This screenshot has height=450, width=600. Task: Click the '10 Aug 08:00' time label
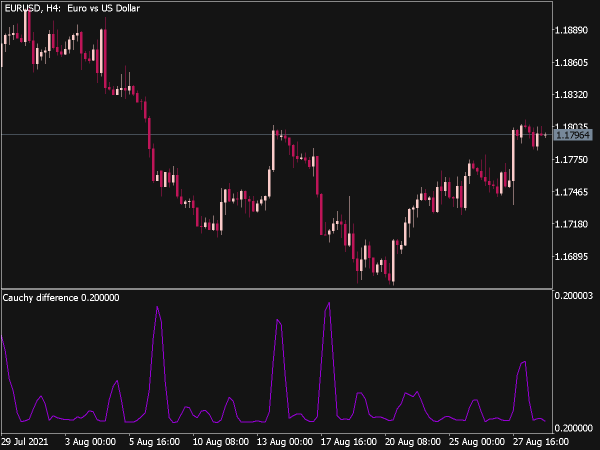[220, 442]
